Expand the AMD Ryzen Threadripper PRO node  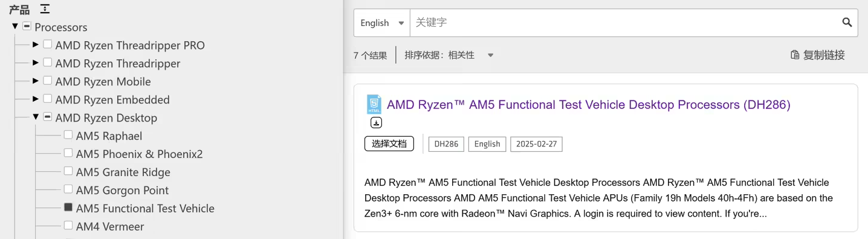tap(36, 45)
